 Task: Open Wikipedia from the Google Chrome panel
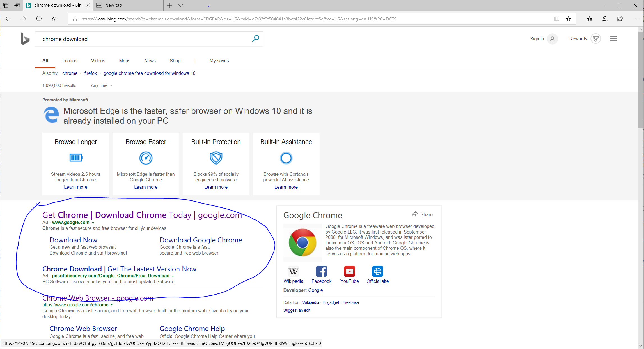pos(293,271)
